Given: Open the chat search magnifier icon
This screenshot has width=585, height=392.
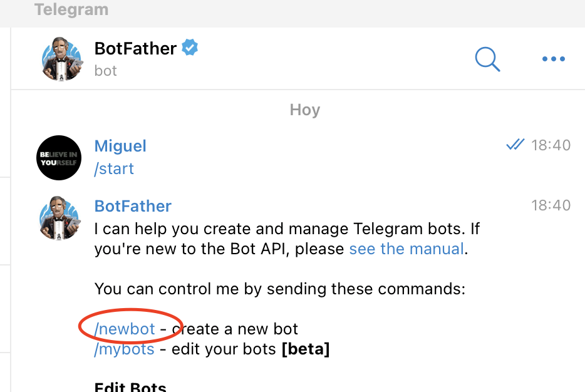Looking at the screenshot, I should point(487,59).
